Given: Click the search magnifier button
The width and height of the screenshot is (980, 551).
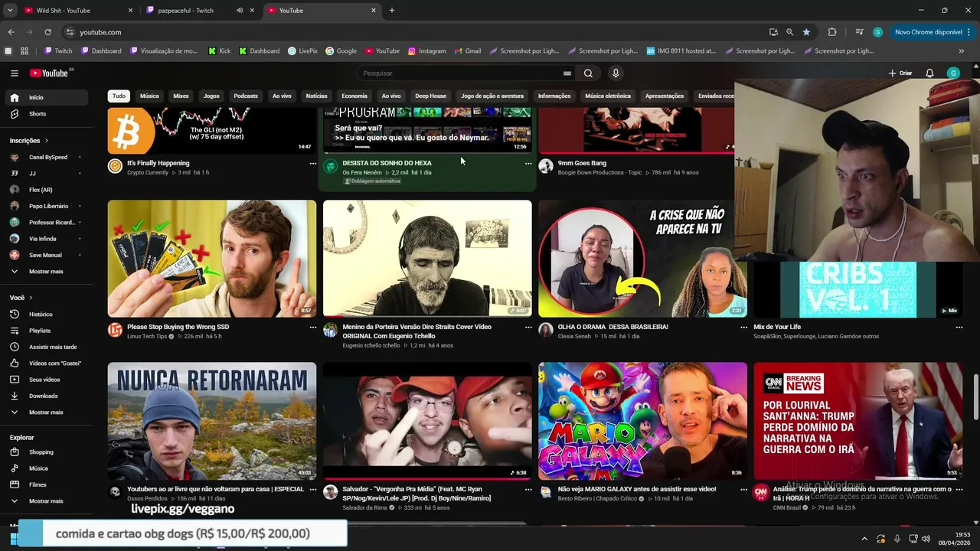Looking at the screenshot, I should (588, 73).
